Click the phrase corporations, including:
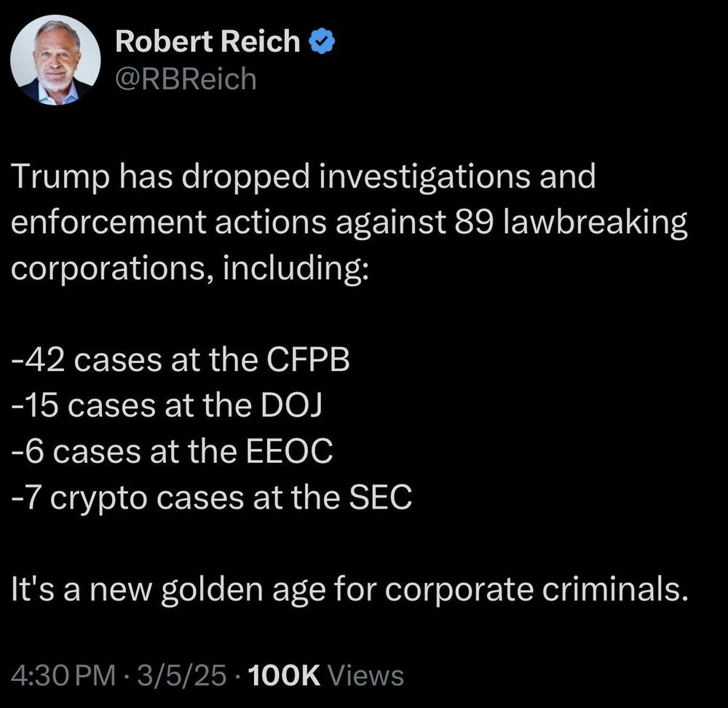The height and width of the screenshot is (708, 728). (x=189, y=269)
